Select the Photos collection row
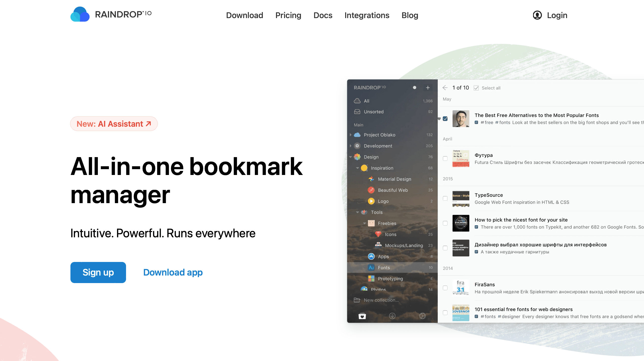This screenshot has width=644, height=361. 392,289
